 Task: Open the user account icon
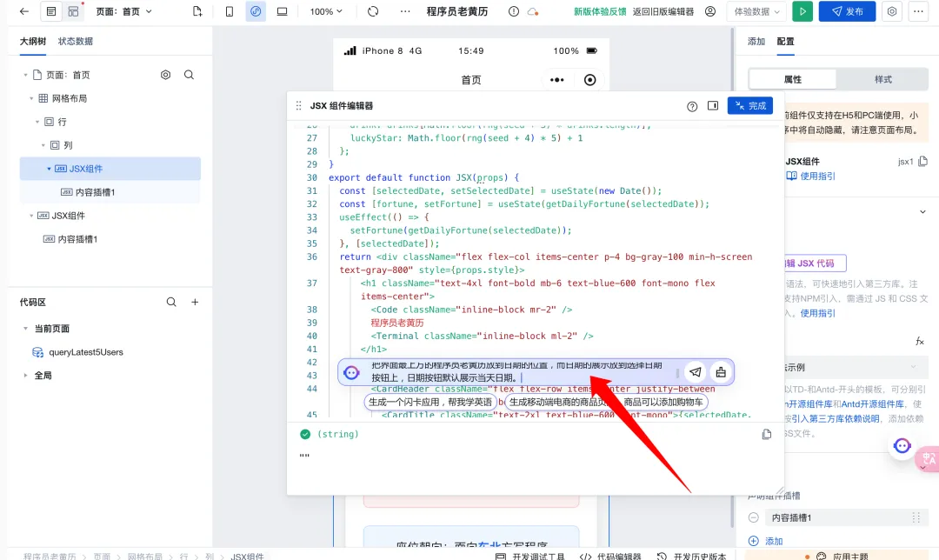pyautogui.click(x=710, y=11)
